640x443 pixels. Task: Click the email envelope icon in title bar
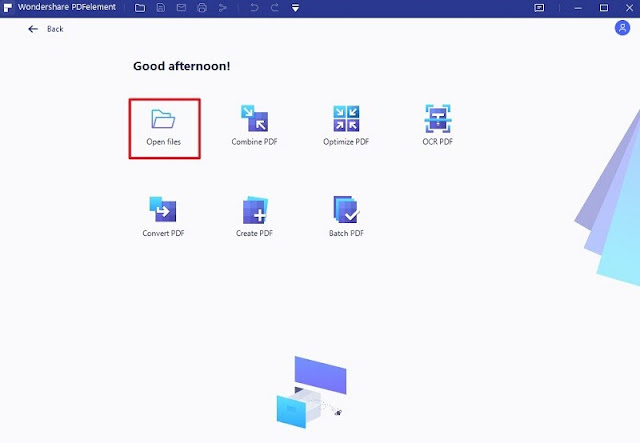[181, 8]
